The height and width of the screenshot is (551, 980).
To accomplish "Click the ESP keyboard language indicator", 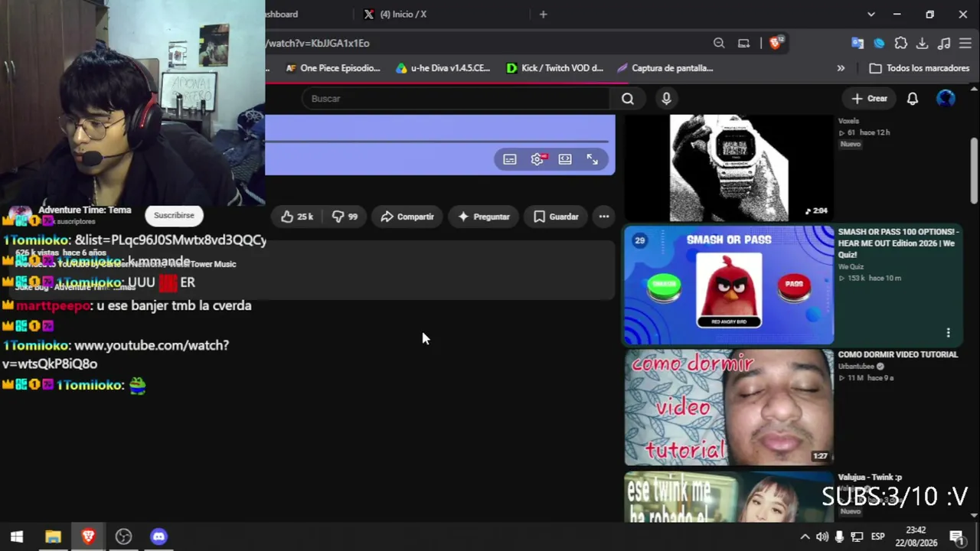I will 877,536.
